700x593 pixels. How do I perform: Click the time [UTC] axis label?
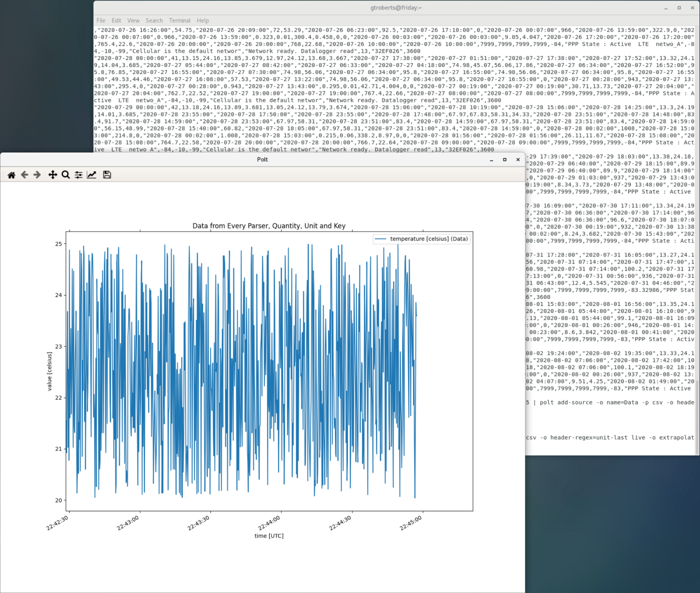(x=269, y=536)
